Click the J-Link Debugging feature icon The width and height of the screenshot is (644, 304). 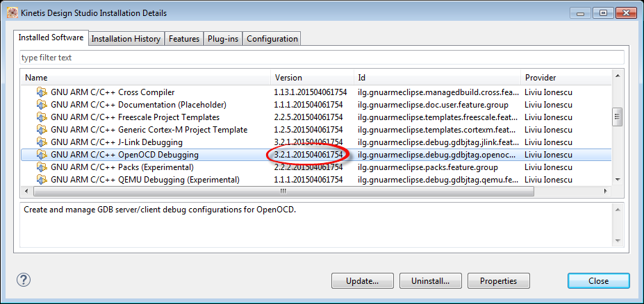(x=42, y=142)
